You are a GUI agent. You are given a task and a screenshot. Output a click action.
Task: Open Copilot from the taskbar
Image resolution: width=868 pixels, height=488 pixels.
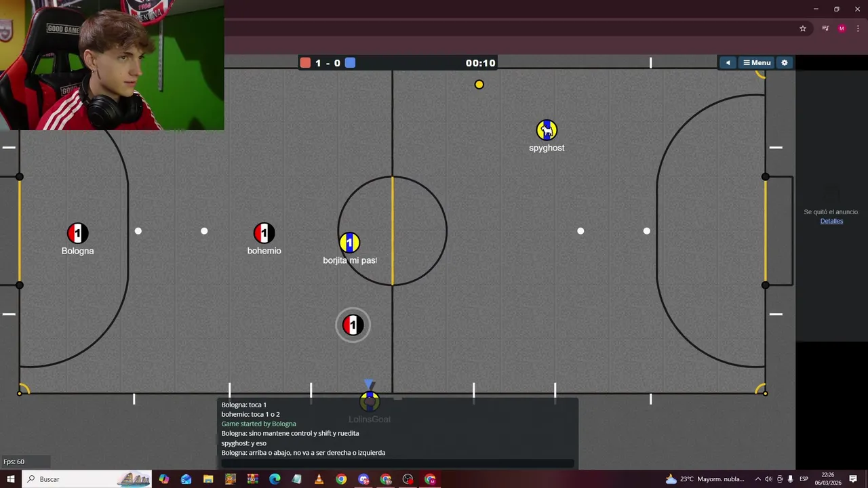click(x=164, y=479)
